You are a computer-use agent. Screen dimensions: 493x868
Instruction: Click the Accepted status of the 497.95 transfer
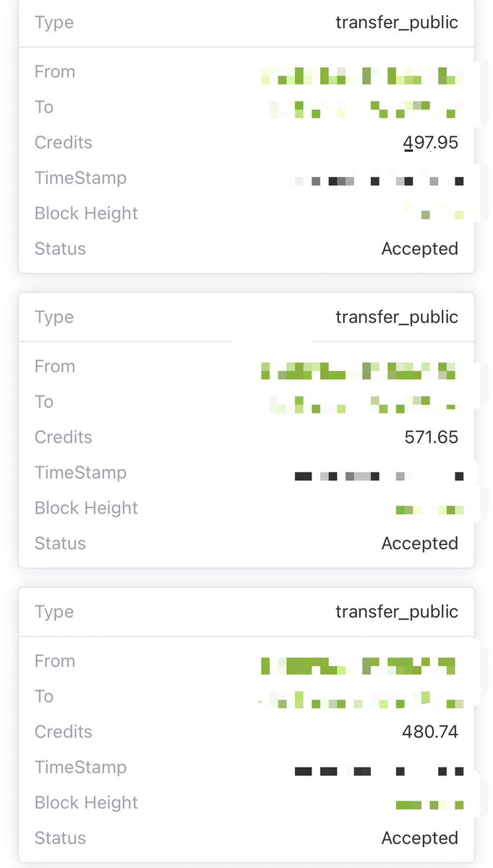[x=420, y=249]
